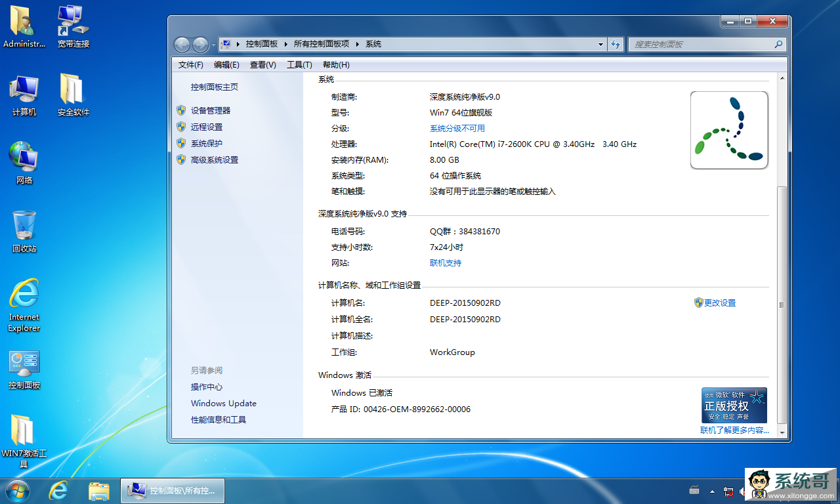The image size is (840, 504).
Task: Click the keyboard input icon in the tray
Action: coord(694,491)
